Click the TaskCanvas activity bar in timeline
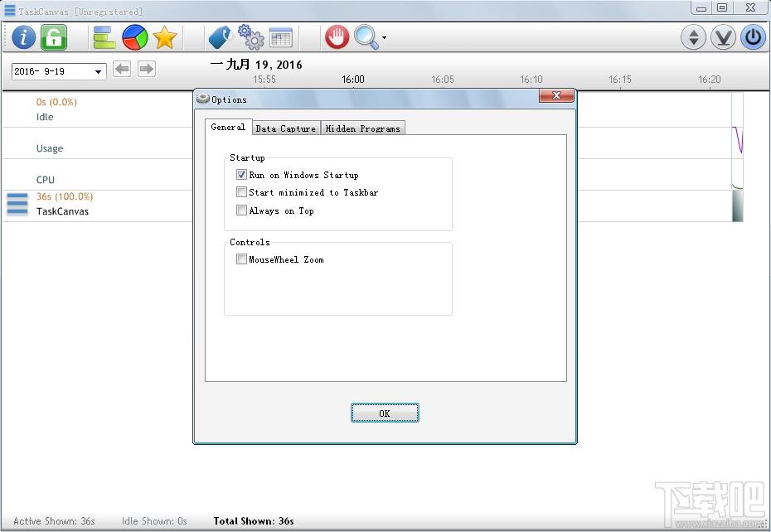 pyautogui.click(x=738, y=206)
